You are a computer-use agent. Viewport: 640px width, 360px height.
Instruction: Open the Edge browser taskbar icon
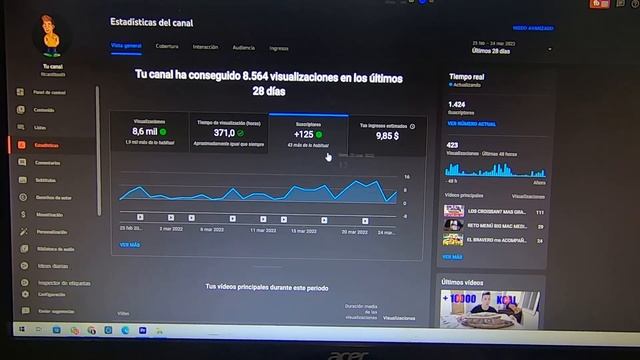point(125,330)
